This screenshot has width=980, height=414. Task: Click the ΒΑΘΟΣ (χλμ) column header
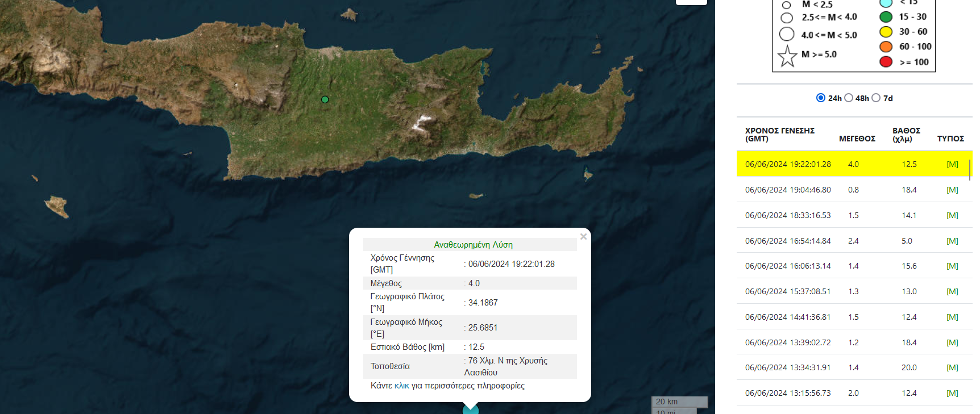[906, 135]
